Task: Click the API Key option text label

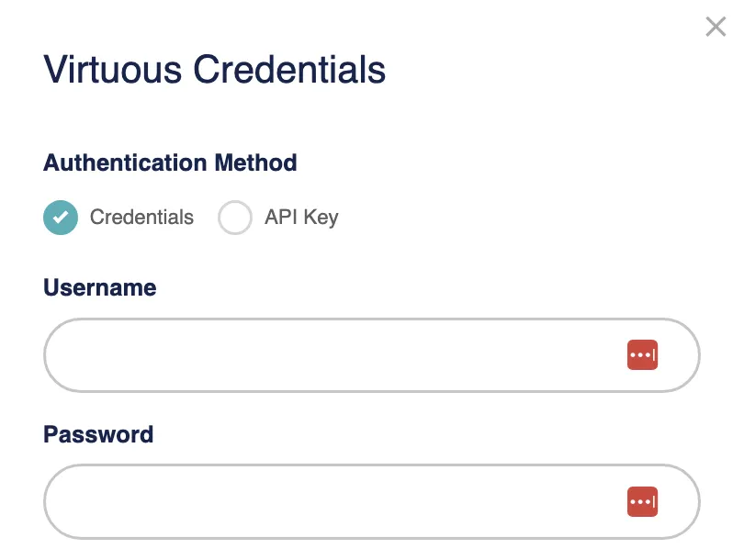Action: (x=301, y=218)
